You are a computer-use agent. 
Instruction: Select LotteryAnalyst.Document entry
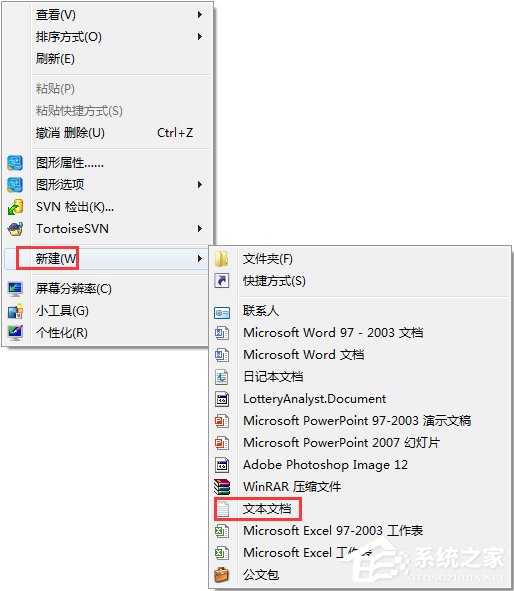360,399
